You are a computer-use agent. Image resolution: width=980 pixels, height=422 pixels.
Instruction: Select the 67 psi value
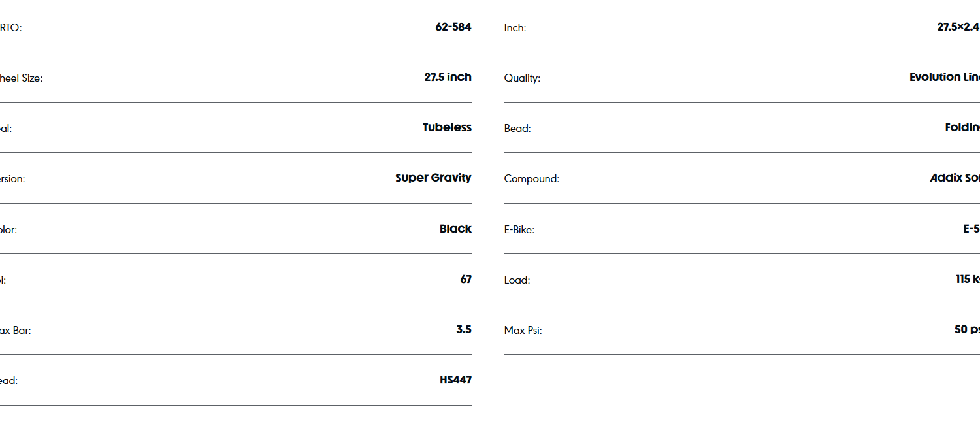click(x=465, y=280)
